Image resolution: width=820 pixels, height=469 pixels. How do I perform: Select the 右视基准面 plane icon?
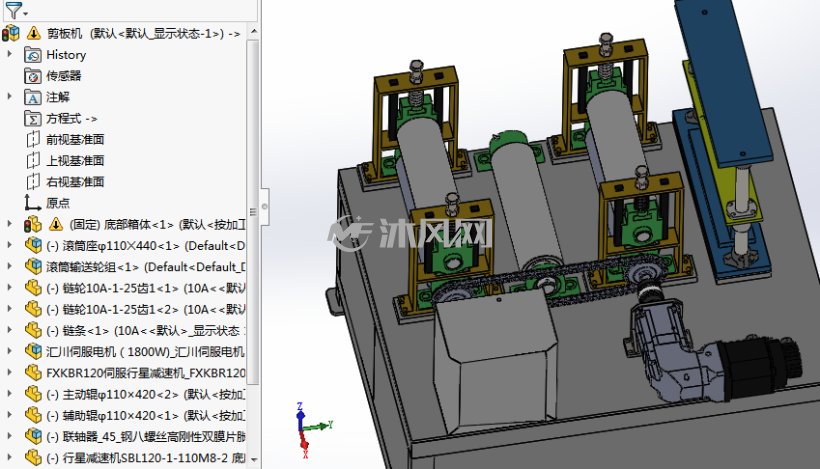[32, 182]
